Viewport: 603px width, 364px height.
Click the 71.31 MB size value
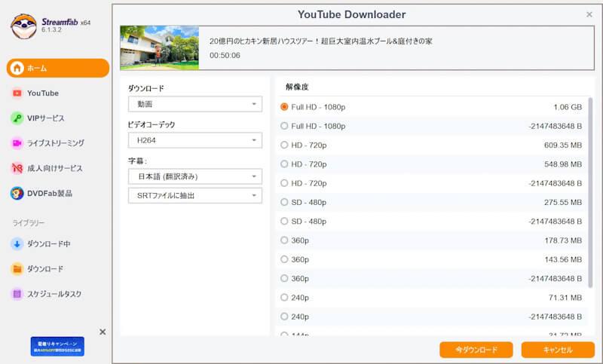[565, 298]
